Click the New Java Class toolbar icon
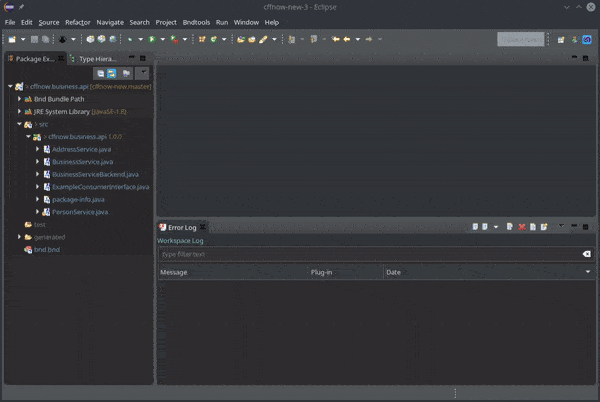Viewport: 600px width, 402px height. (x=214, y=39)
